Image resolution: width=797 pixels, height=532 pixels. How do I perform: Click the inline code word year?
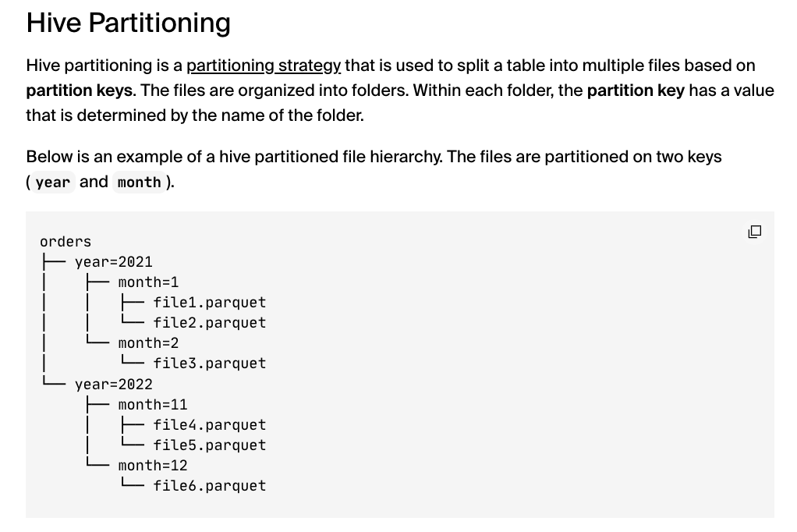point(53,183)
